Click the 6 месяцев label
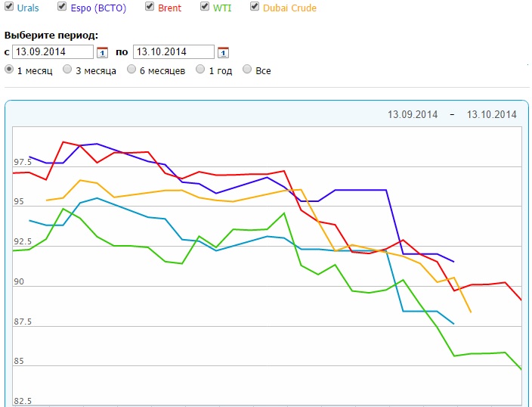Viewport: 532px width, 407px height. (x=162, y=71)
